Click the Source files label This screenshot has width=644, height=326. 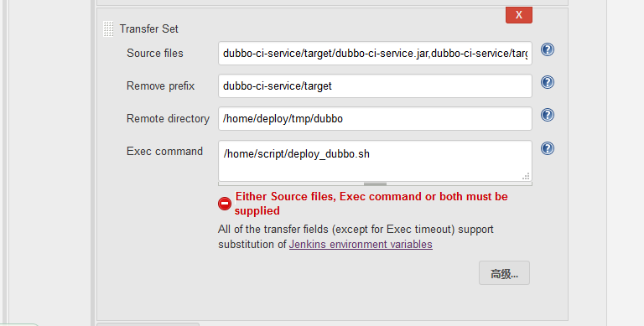tap(155, 53)
